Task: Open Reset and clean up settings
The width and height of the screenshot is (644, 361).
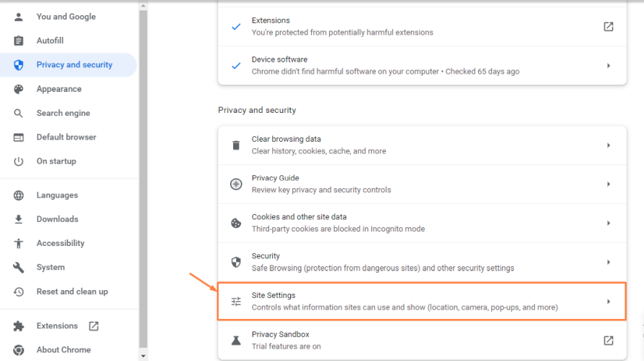Action: coord(72,292)
